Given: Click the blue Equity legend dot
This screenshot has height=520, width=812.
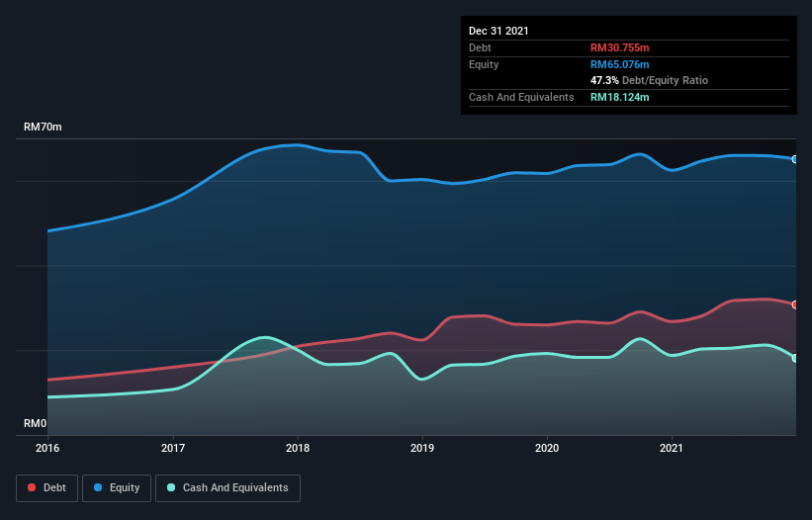Looking at the screenshot, I should pyautogui.click(x=98, y=487).
